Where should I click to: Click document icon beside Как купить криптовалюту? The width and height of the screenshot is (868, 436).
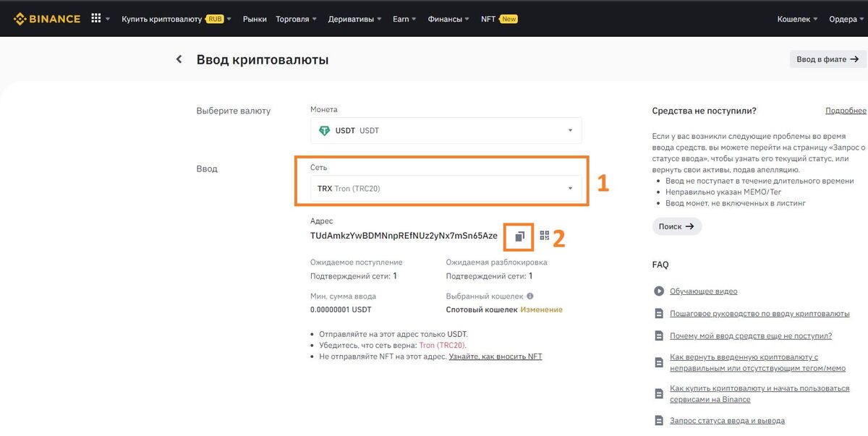[x=659, y=394]
